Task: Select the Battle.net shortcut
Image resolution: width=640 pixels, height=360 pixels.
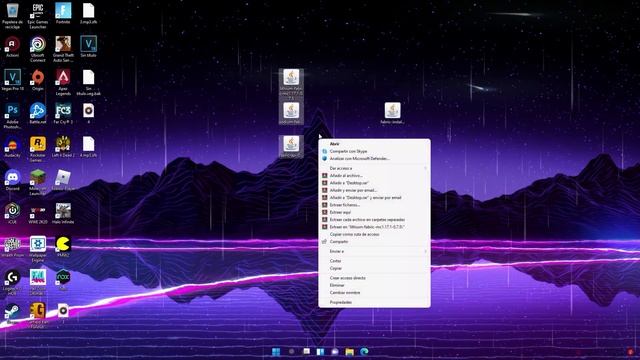Action: 38,113
